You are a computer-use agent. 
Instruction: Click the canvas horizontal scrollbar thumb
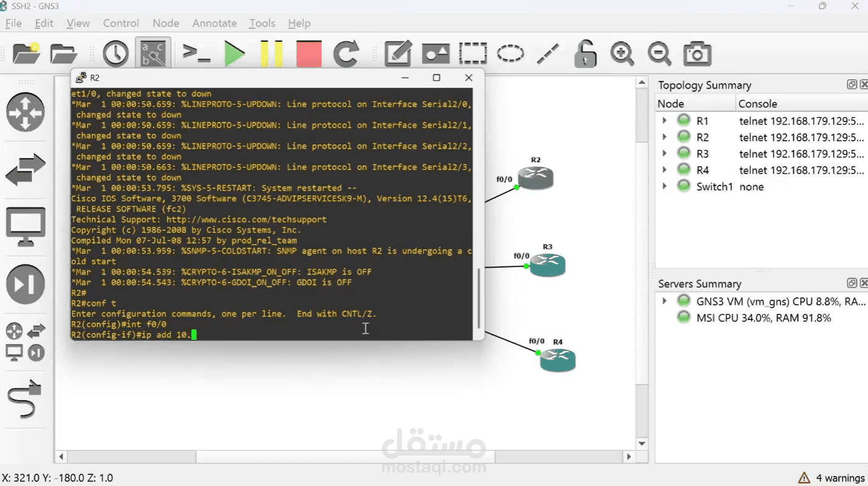click(x=345, y=457)
